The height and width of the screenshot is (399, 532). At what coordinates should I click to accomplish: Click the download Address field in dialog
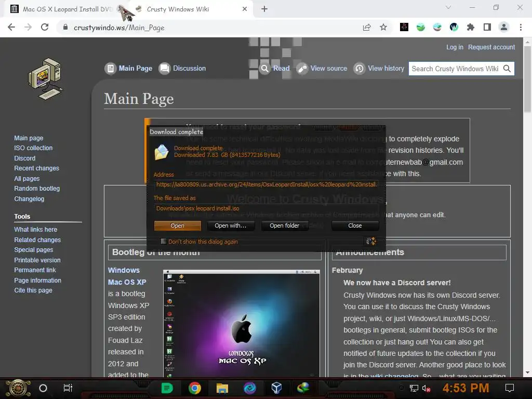267,184
